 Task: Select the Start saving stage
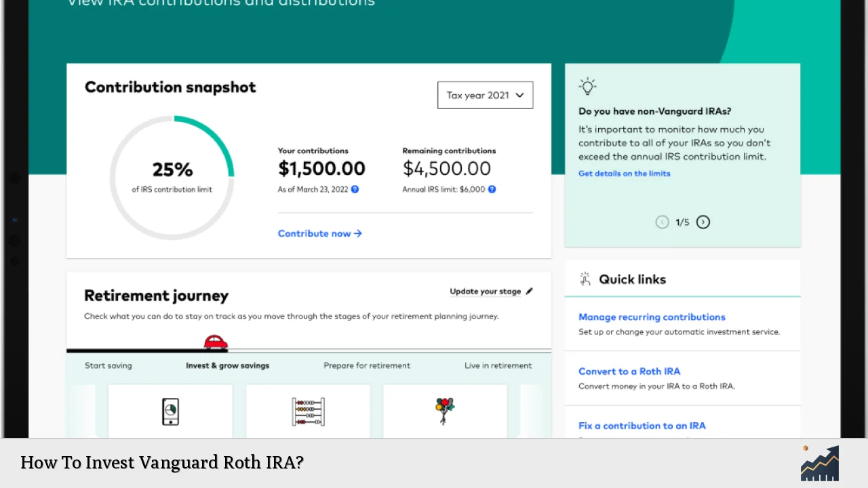click(108, 365)
